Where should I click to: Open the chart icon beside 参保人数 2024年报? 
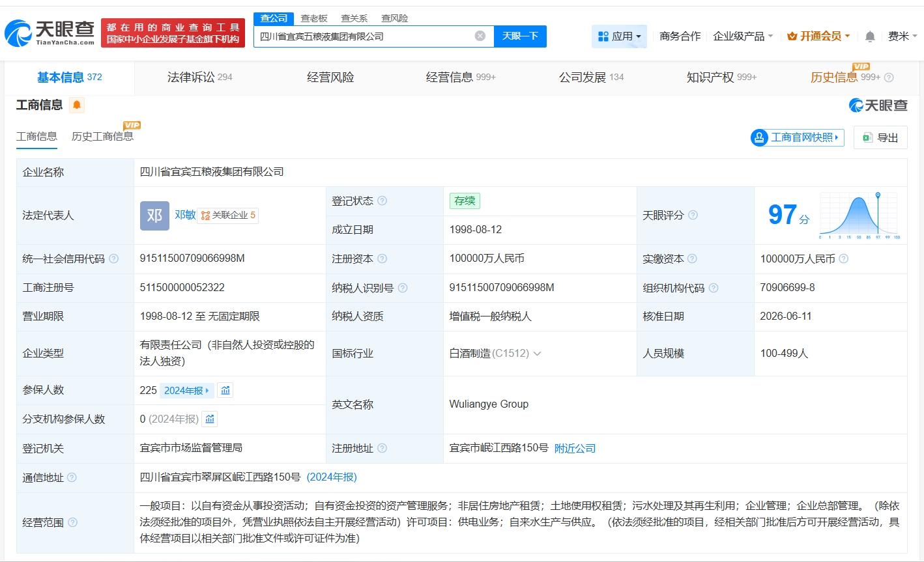225,390
